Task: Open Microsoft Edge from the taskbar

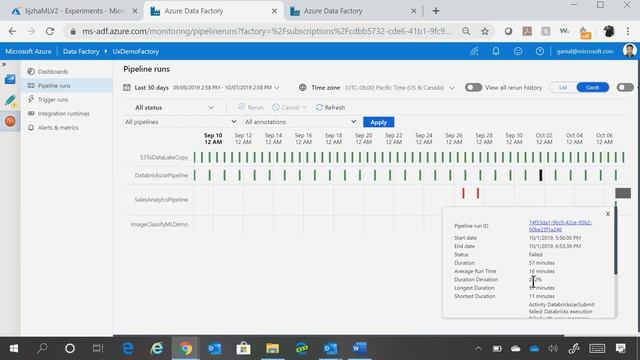Action: [128, 348]
